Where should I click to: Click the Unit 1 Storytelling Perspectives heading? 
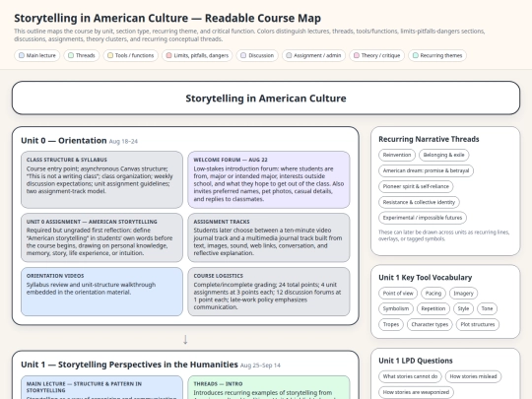pos(129,365)
